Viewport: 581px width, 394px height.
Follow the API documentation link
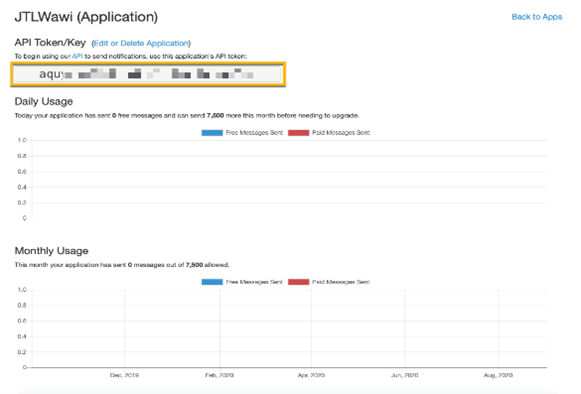coord(77,56)
